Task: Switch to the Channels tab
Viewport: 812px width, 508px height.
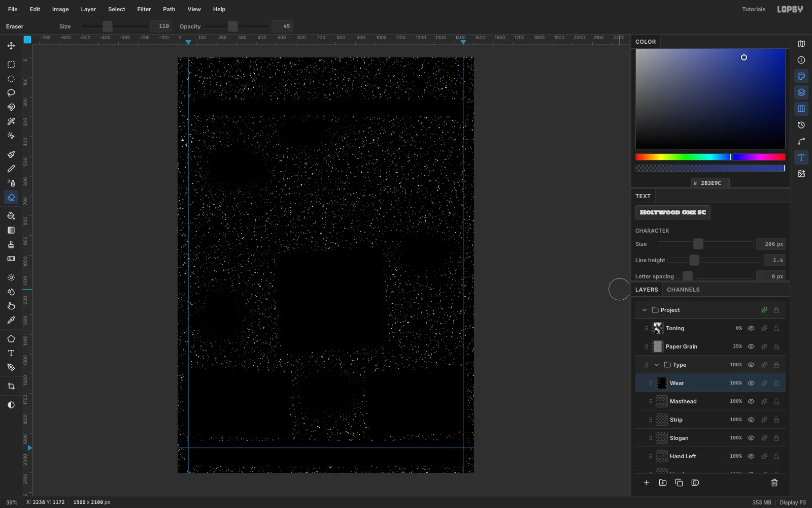Action: point(683,290)
